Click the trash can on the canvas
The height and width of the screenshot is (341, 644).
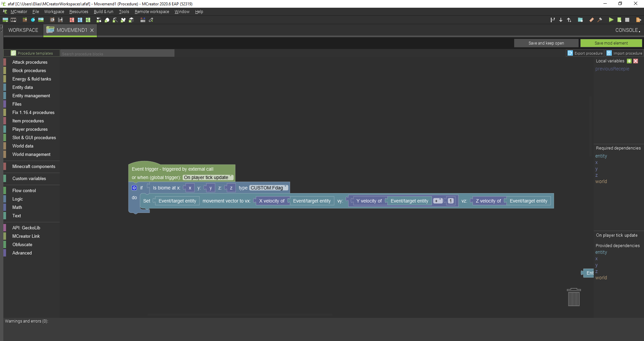[x=574, y=297]
